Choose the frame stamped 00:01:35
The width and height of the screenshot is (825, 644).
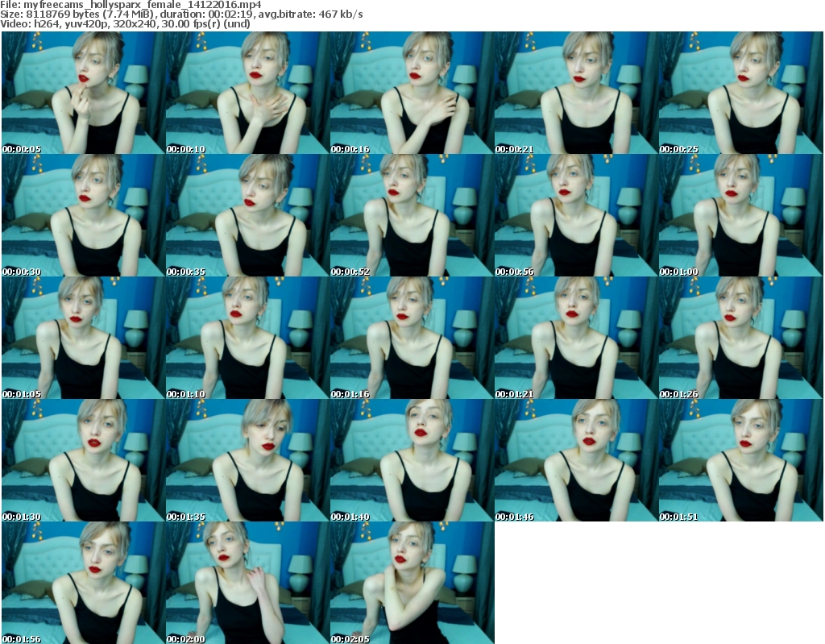tap(247, 460)
